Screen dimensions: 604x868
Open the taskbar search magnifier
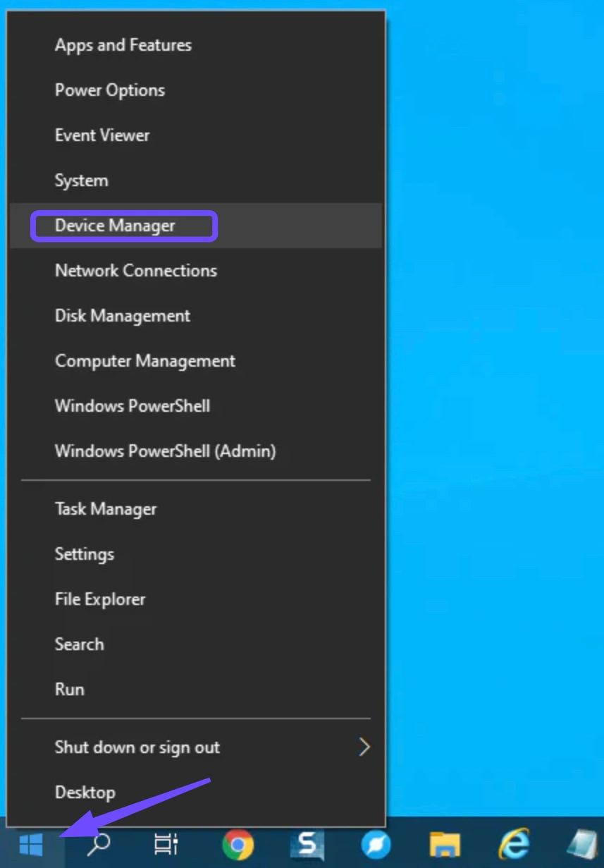(99, 844)
